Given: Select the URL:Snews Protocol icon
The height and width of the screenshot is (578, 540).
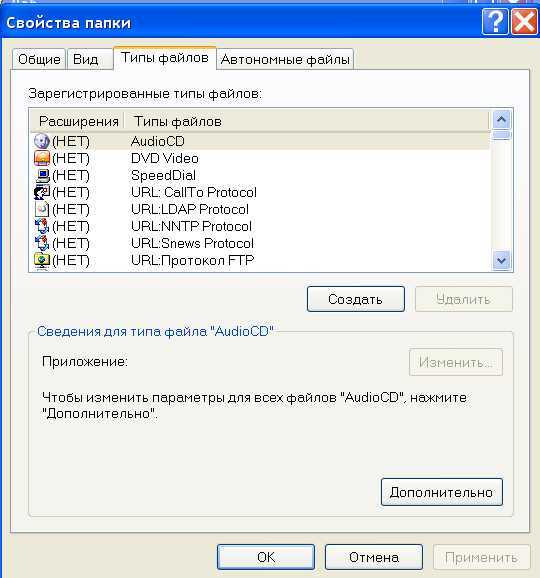Looking at the screenshot, I should pyautogui.click(x=42, y=243).
